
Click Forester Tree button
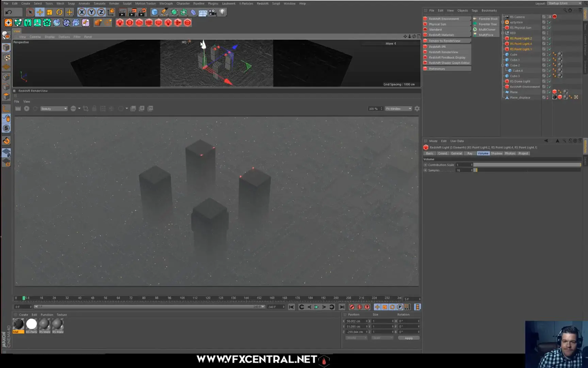click(x=486, y=24)
